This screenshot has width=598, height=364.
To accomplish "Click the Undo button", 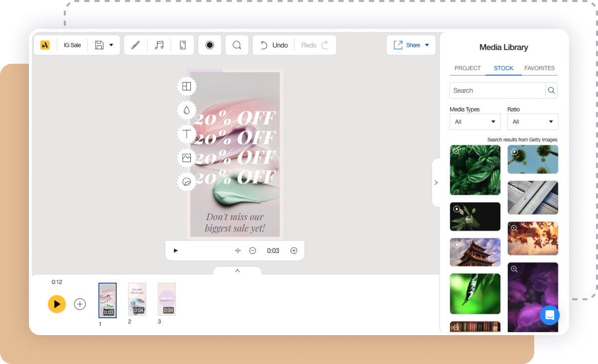I will point(273,45).
